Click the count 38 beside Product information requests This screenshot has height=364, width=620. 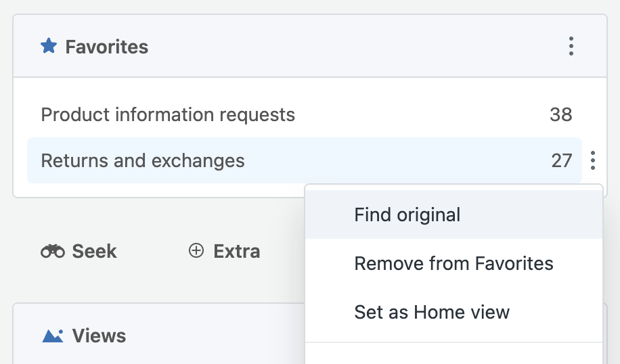pos(560,114)
